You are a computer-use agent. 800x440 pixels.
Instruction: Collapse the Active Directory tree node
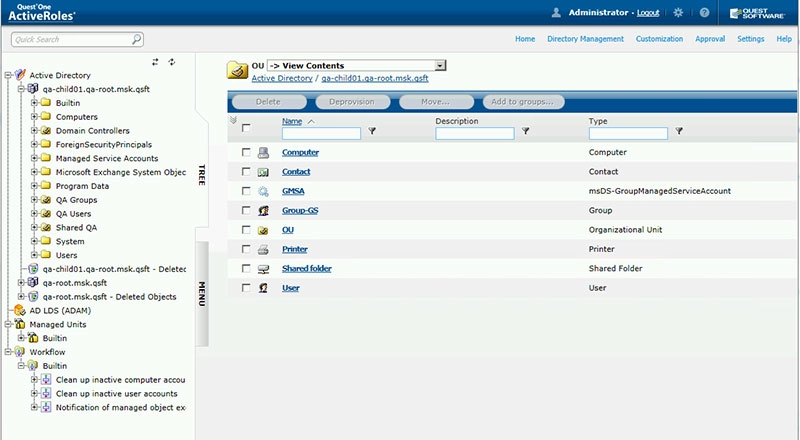(x=8, y=75)
